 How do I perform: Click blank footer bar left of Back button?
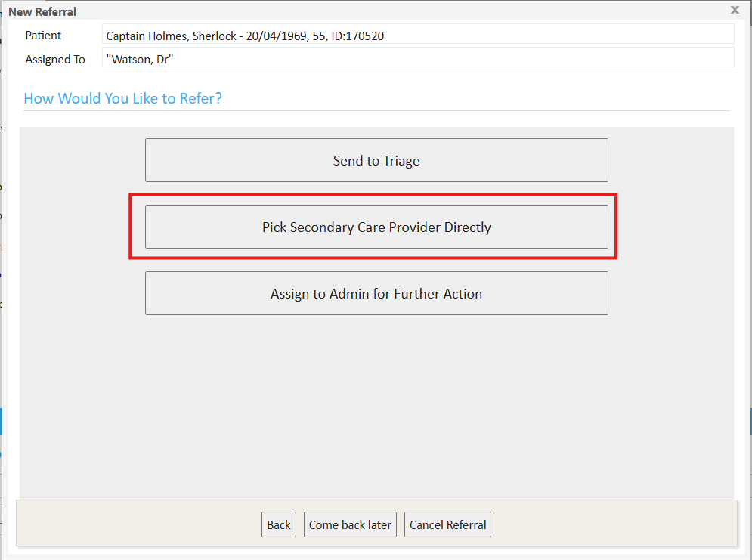136,523
